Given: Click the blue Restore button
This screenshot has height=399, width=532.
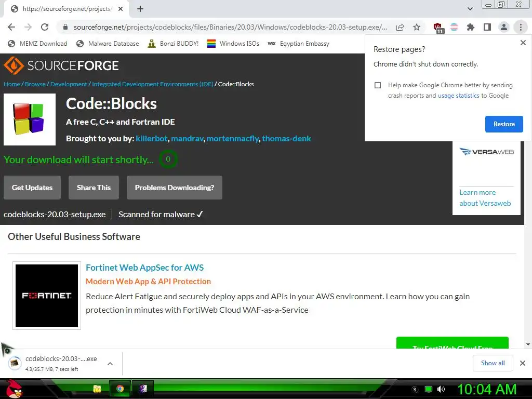Looking at the screenshot, I should coord(504,124).
